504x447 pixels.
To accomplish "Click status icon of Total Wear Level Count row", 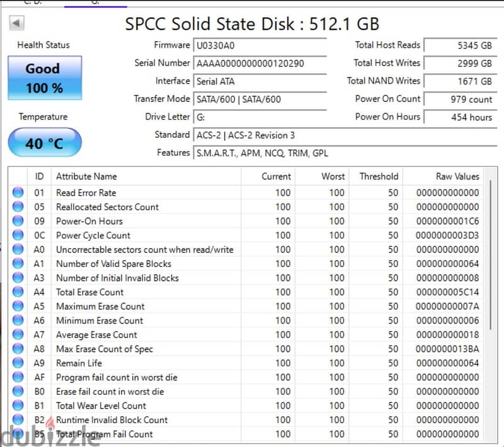I will (x=18, y=405).
